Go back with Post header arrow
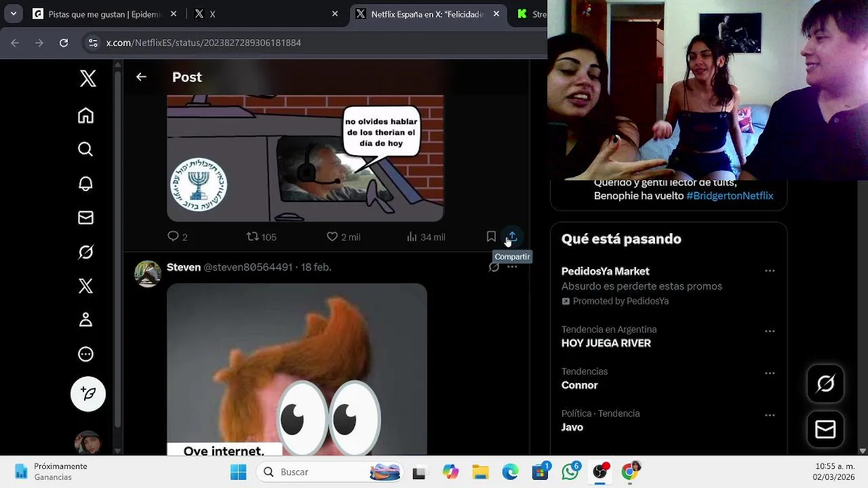 [141, 77]
